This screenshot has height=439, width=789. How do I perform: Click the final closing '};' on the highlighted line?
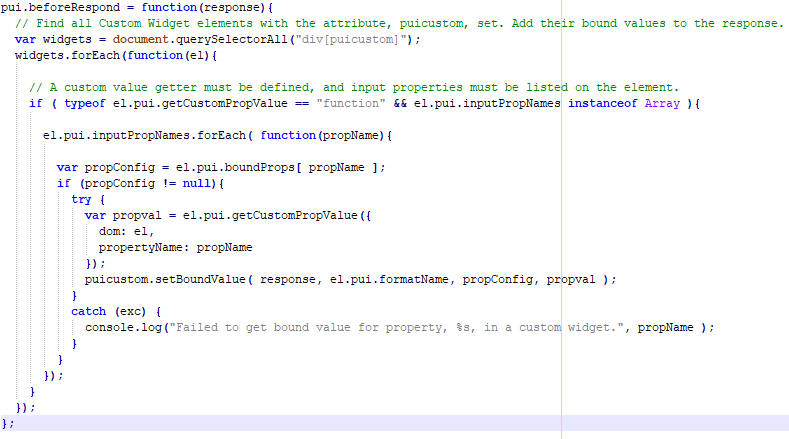8,424
